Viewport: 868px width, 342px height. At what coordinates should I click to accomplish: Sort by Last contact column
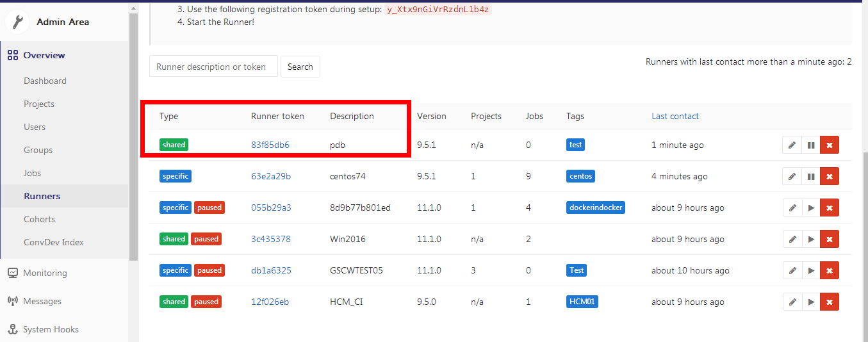(675, 116)
